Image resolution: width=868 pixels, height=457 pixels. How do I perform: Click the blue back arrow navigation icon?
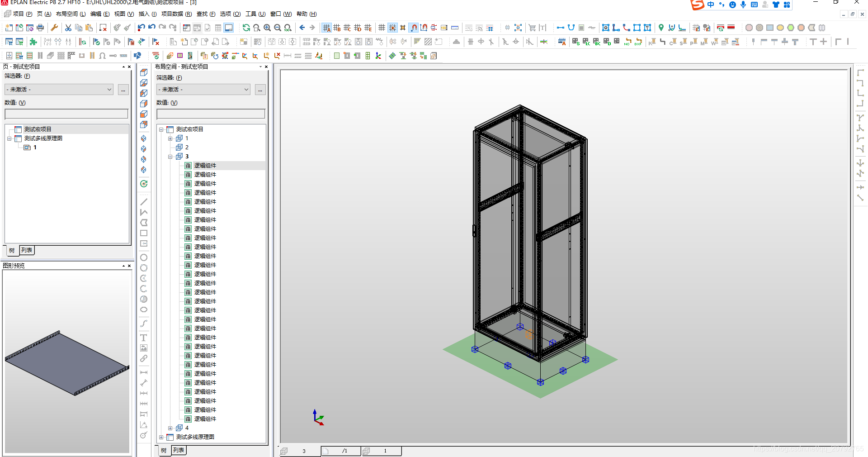pos(302,28)
